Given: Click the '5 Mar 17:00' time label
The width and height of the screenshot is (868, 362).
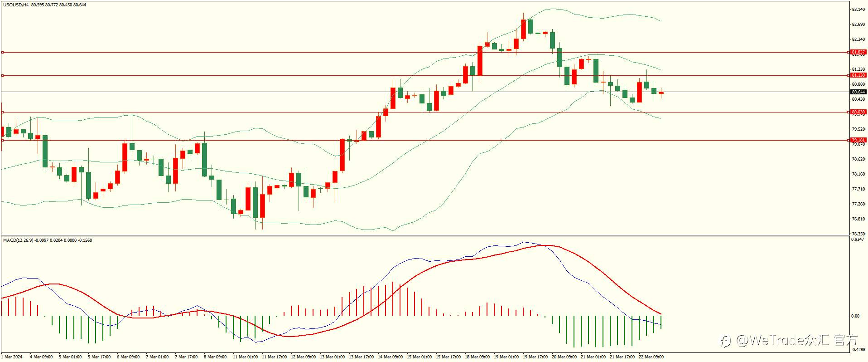Looking at the screenshot, I should [x=99, y=357].
